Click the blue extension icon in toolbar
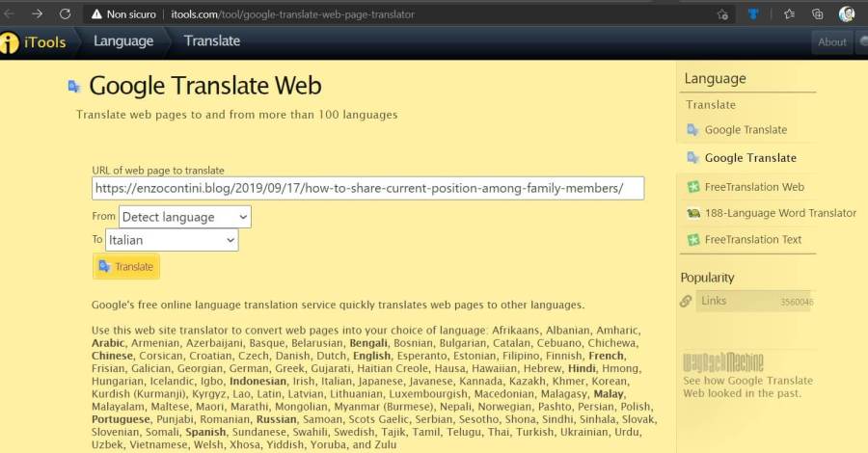The height and width of the screenshot is (453, 868). coord(755,14)
